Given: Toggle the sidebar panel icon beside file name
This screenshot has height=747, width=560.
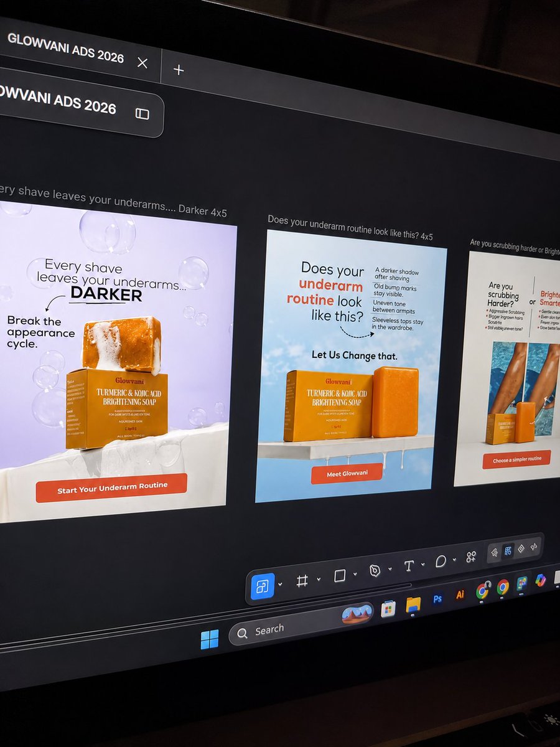Looking at the screenshot, I should click(142, 113).
